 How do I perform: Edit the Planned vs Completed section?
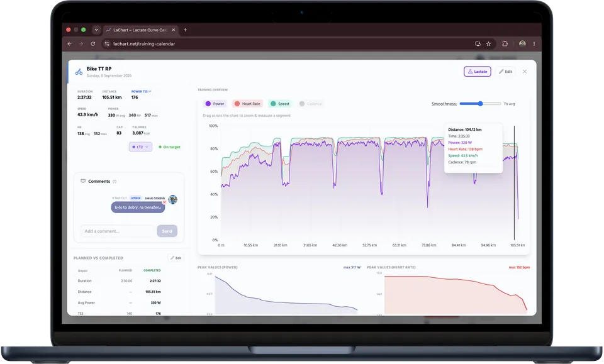(176, 258)
